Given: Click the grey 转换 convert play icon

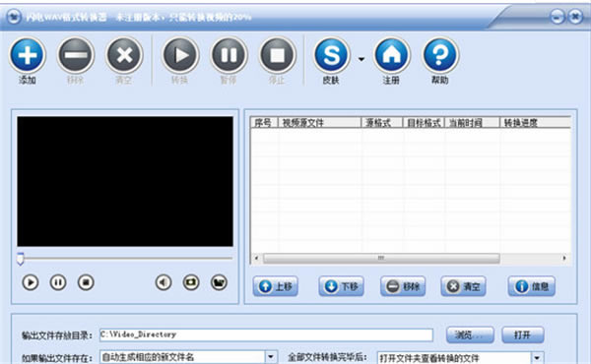Looking at the screenshot, I should (180, 55).
